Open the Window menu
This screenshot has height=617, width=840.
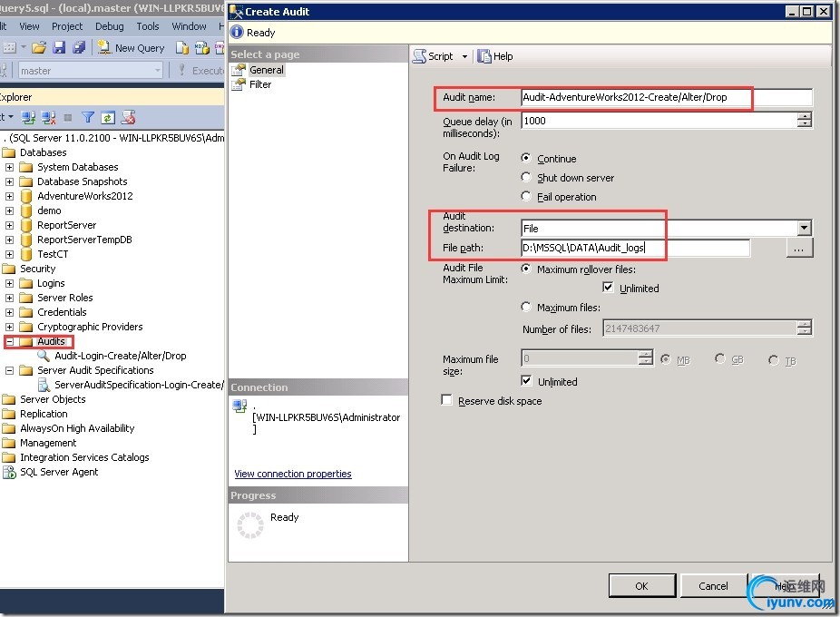tap(189, 26)
